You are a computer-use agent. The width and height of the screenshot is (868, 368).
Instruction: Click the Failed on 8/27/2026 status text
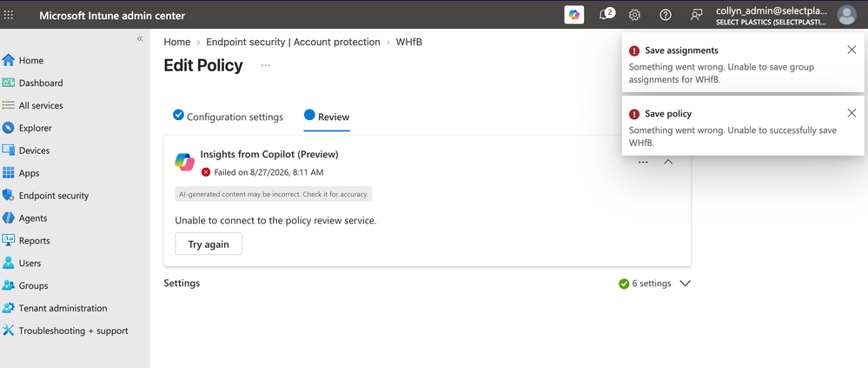pyautogui.click(x=269, y=172)
